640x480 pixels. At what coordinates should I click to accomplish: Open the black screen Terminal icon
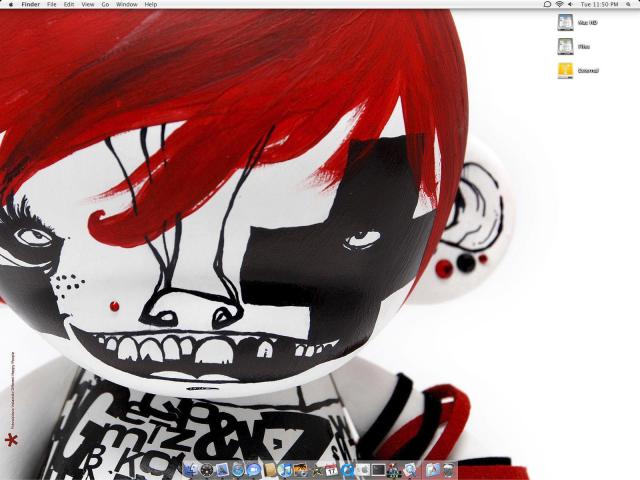379,470
